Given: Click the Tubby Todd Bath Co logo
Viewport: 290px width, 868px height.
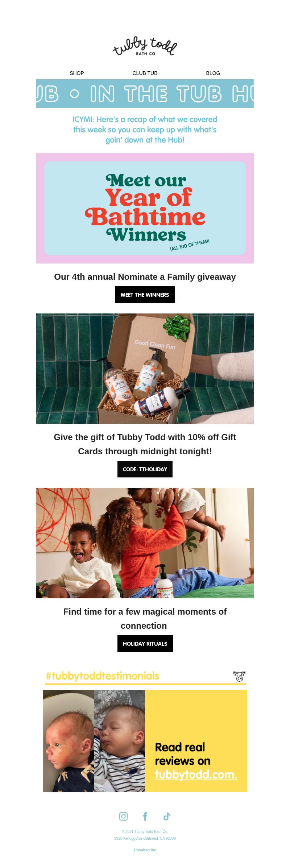Looking at the screenshot, I should click(145, 46).
